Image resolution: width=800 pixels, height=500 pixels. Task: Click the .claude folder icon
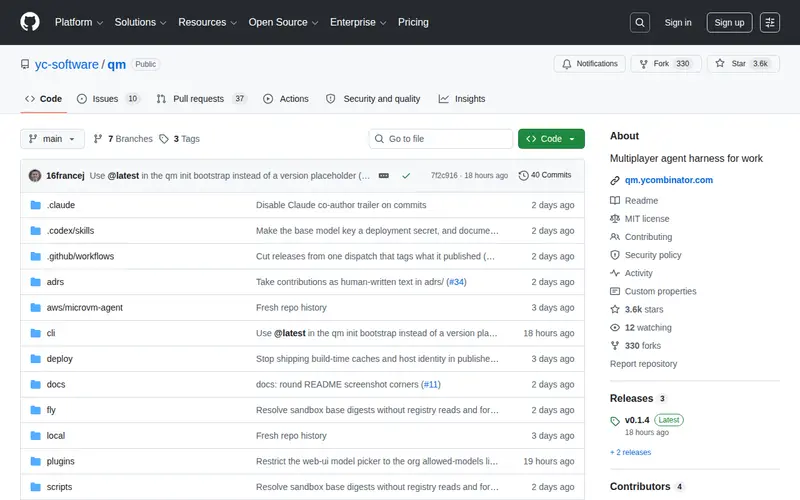pos(35,205)
